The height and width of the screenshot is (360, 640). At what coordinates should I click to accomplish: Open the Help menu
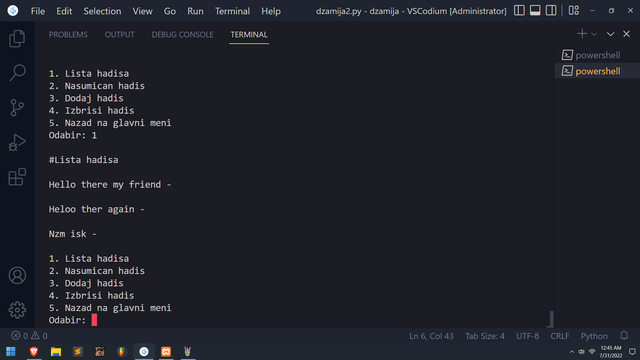coord(271,11)
